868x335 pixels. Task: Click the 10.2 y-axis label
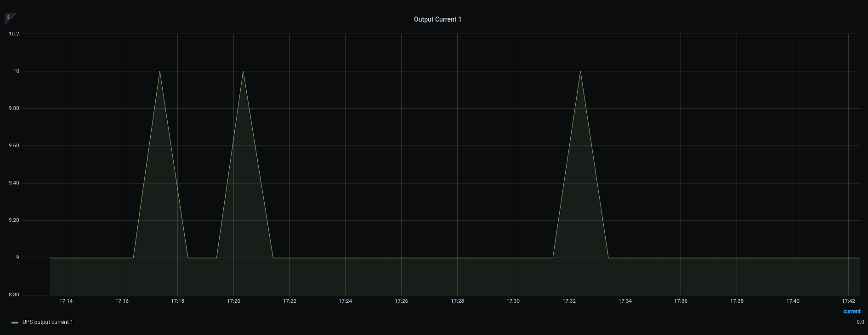(14, 34)
